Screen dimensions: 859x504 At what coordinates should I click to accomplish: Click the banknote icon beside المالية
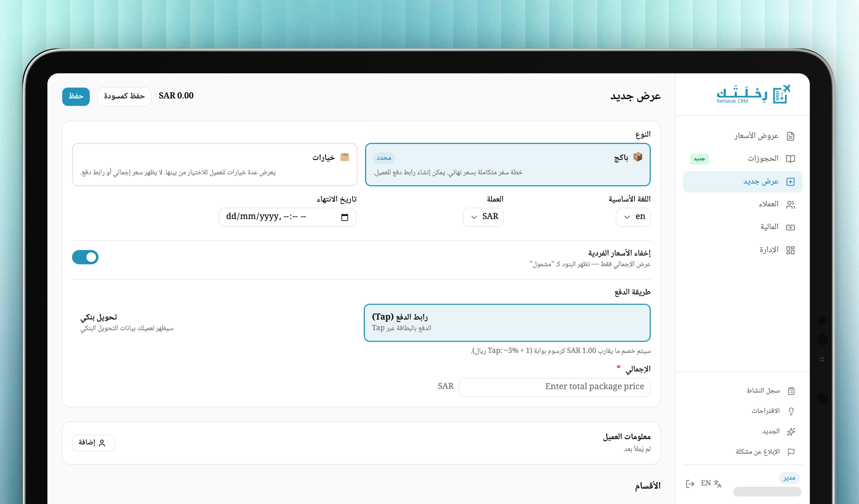pyautogui.click(x=790, y=227)
